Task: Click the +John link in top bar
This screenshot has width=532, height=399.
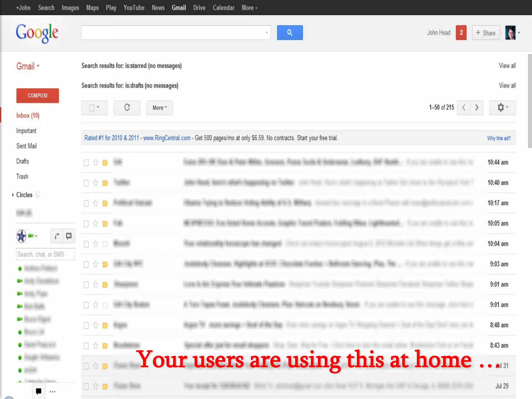Action: pyautogui.click(x=23, y=8)
